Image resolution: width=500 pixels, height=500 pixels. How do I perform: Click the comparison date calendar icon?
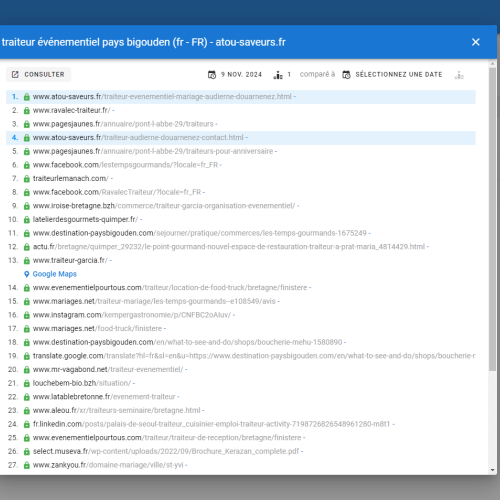[x=346, y=75]
